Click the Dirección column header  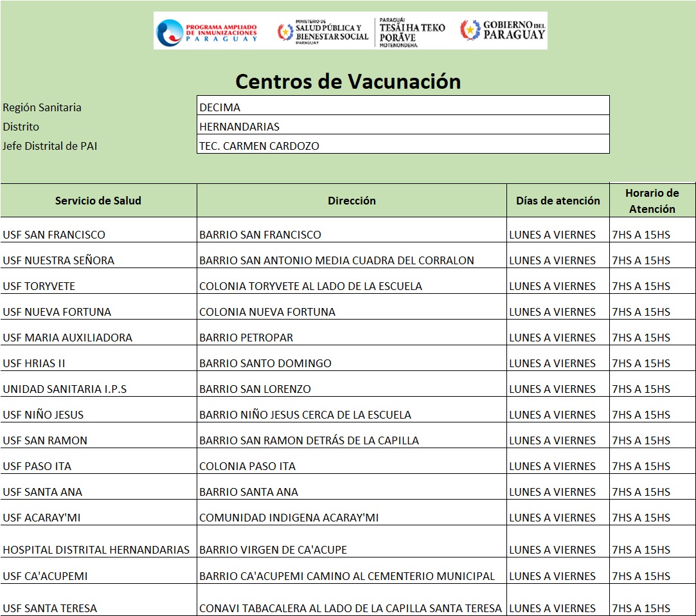pos(352,201)
